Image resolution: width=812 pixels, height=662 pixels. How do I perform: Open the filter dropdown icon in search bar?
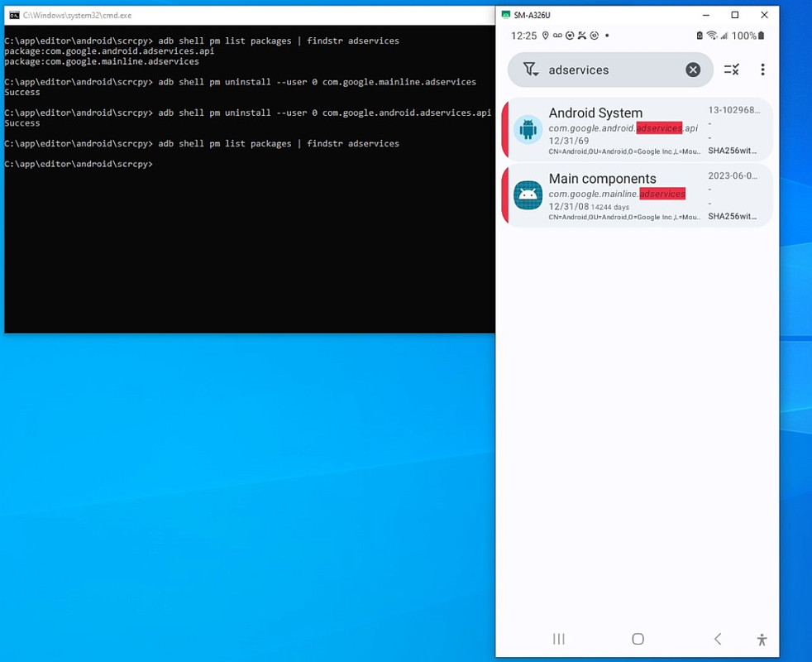point(530,70)
